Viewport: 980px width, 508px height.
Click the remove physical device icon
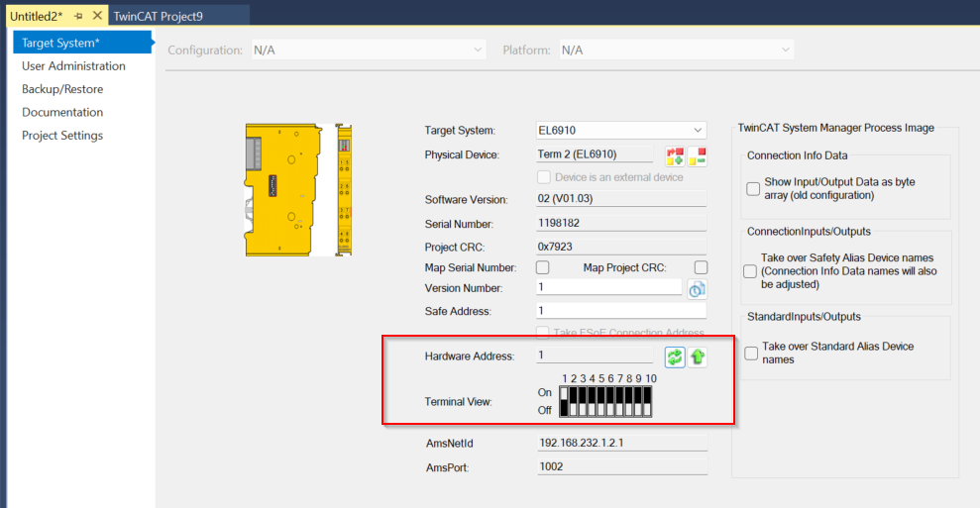click(x=698, y=155)
